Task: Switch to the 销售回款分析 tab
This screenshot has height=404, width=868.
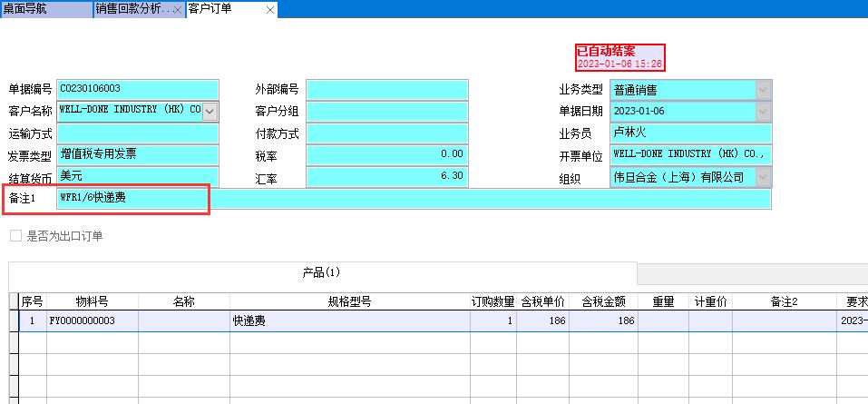Action: point(132,9)
